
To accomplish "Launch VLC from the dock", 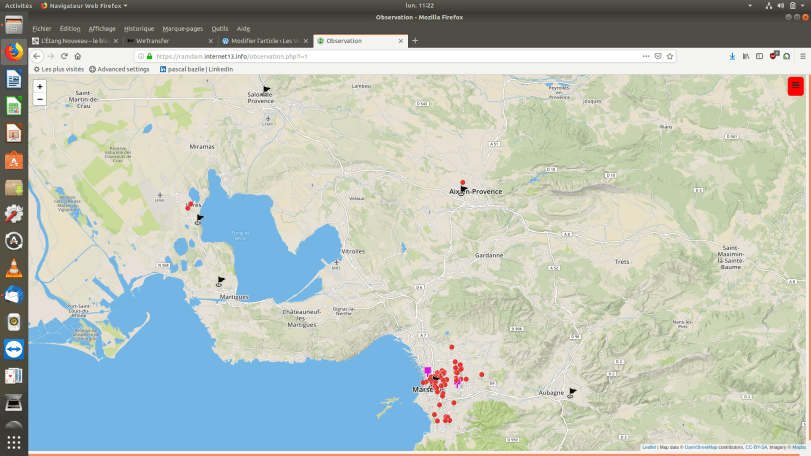I will click(14, 267).
